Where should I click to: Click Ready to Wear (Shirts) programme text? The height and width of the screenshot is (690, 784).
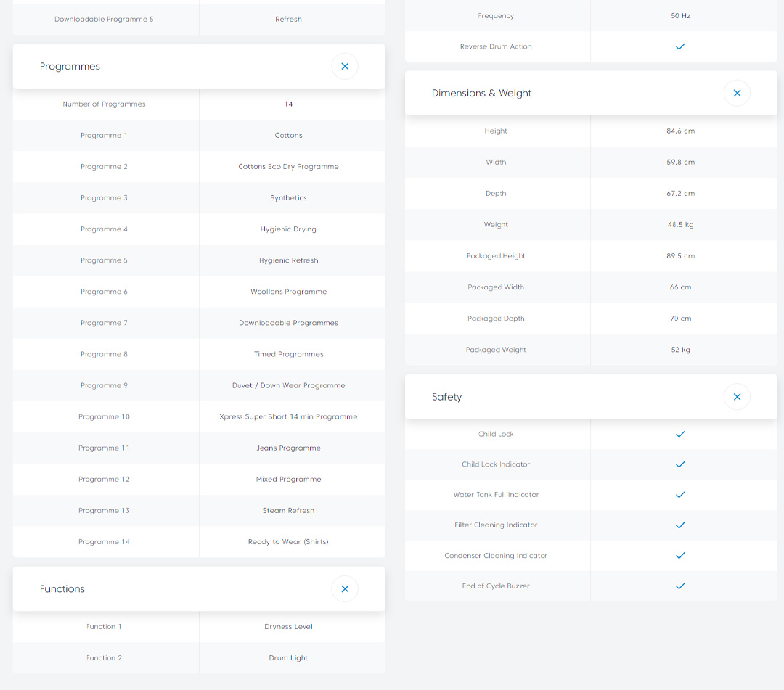point(288,542)
